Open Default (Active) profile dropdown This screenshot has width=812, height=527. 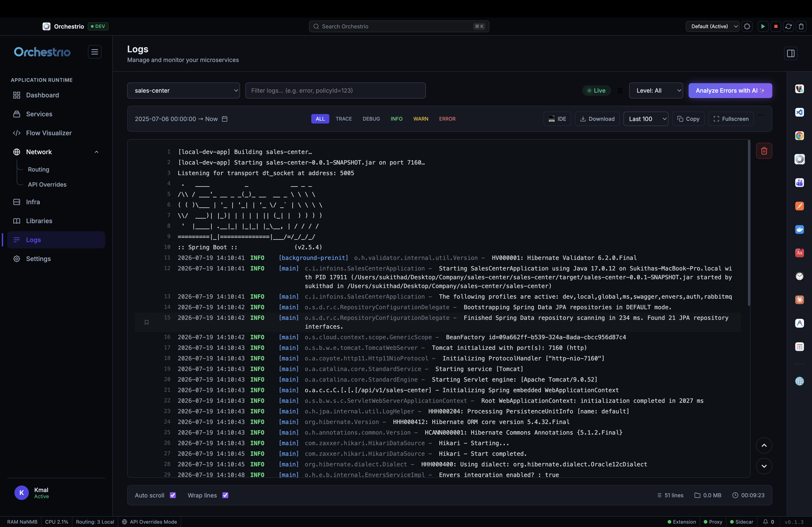point(712,26)
